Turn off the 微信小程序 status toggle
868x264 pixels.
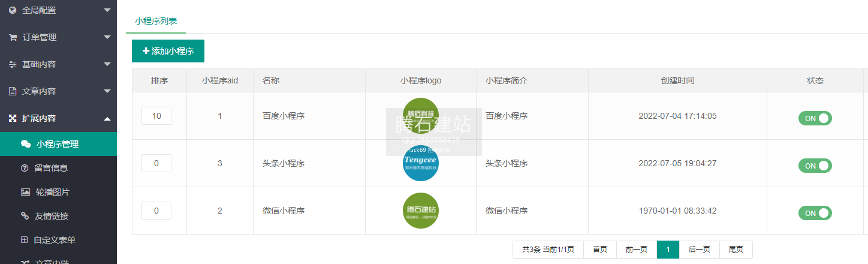(x=815, y=213)
